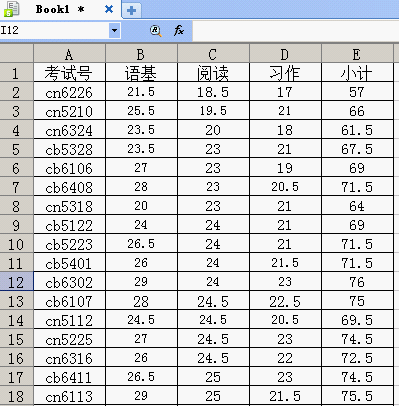Select cell with value 75.5
This screenshot has width=400, height=407.
pyautogui.click(x=357, y=395)
